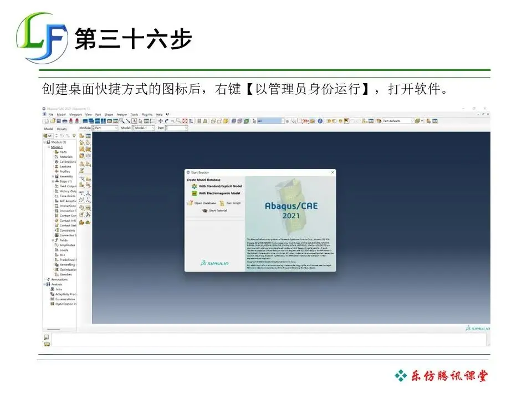
Task: Click the Save Model Database icon
Action: pos(59,121)
